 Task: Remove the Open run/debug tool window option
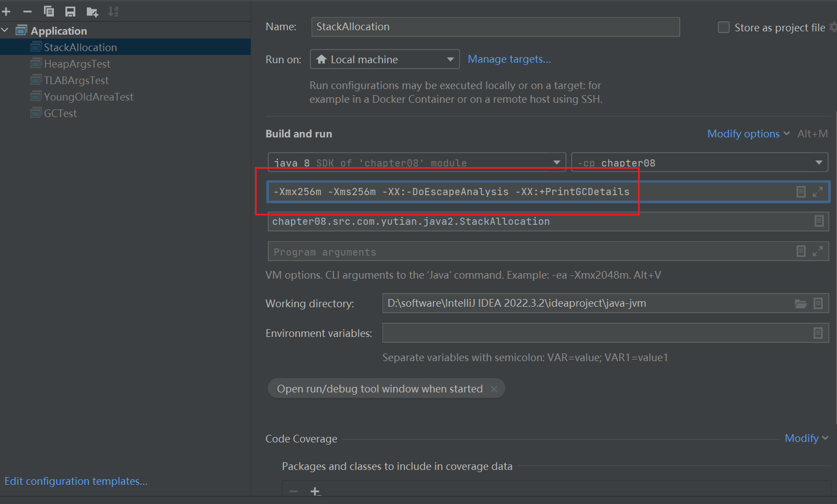[494, 389]
